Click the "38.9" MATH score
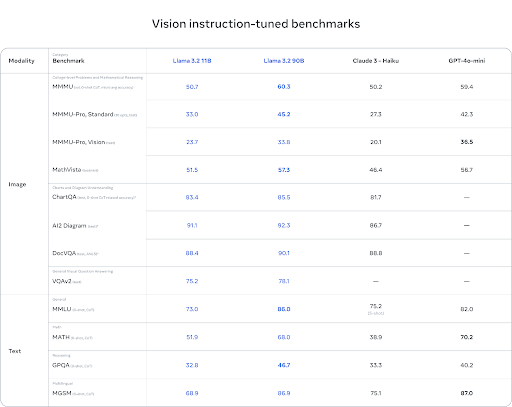 (376, 337)
